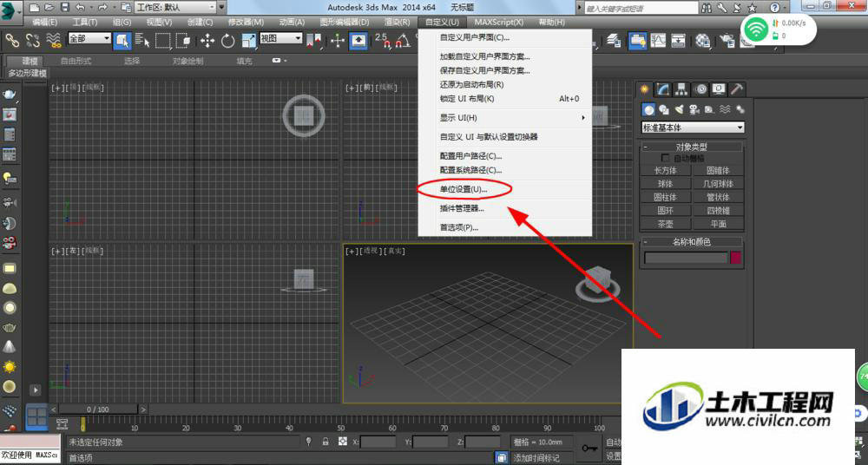Click the 几何球体 button
Viewport: 868px width, 465px height.
(x=718, y=184)
